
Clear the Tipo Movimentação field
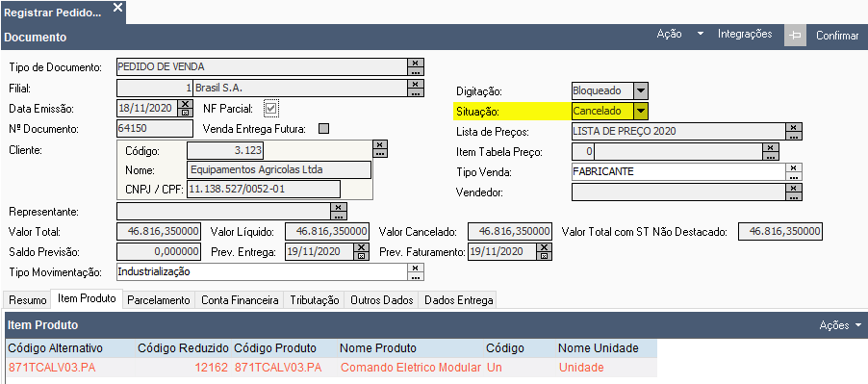click(415, 268)
